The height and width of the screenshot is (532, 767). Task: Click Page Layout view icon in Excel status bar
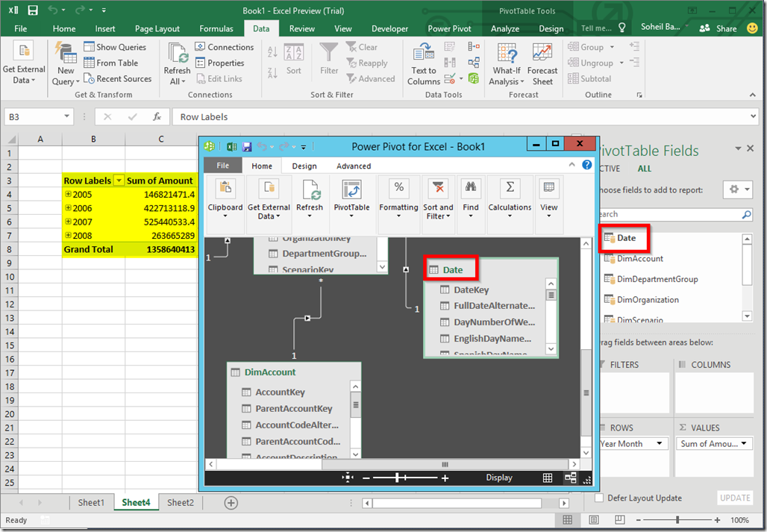tap(593, 520)
